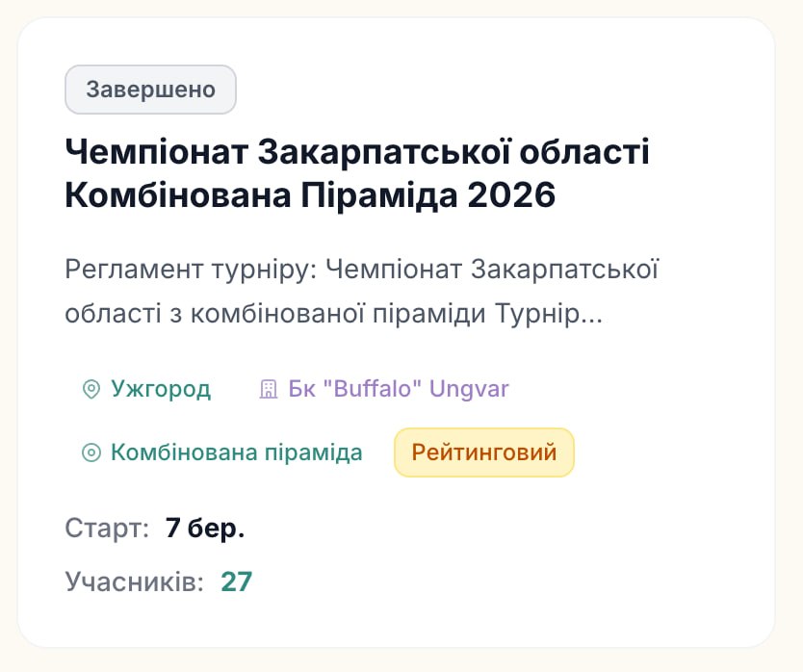Click the start date "7 бер."
The image size is (803, 672).
(x=204, y=529)
